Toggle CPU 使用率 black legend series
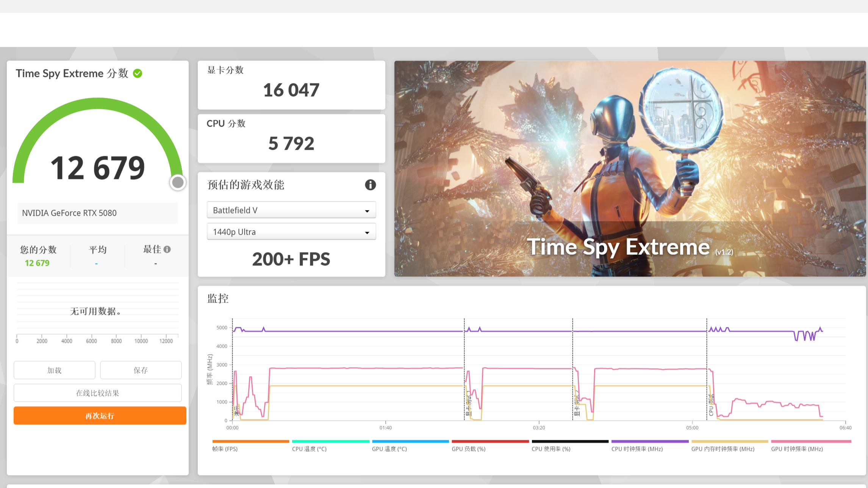Screen dimensions: 868x488 pos(551,449)
